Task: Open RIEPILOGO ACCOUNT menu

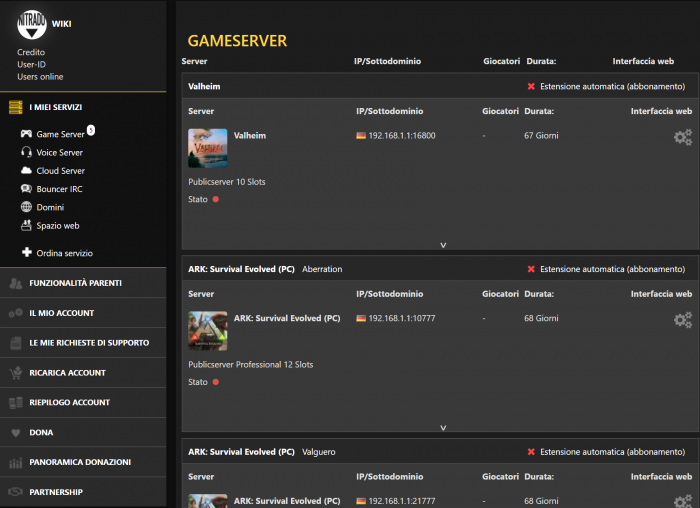Action: (70, 402)
